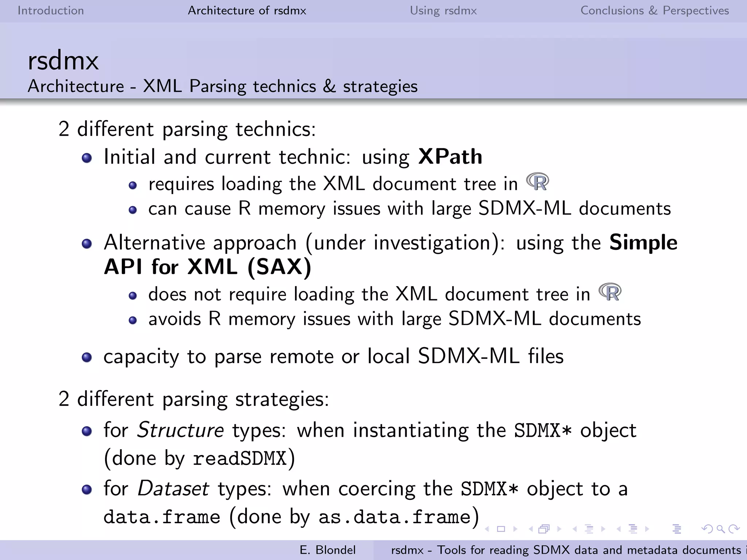Go to next section arrow
The height and width of the screenshot is (560, 747).
[647, 529]
